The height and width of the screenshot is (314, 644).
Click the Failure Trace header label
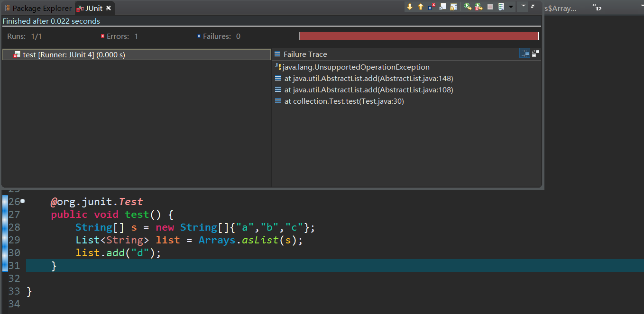(305, 54)
